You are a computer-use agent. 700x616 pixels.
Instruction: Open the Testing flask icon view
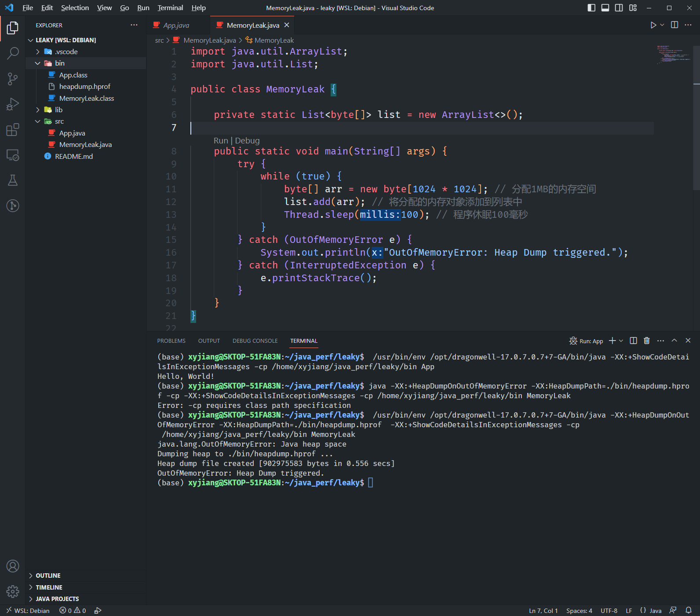[13, 180]
